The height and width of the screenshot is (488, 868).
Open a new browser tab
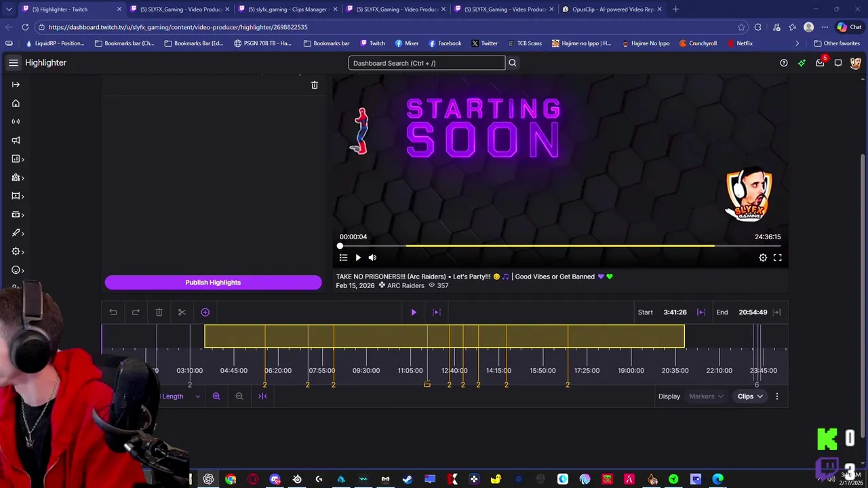click(675, 9)
